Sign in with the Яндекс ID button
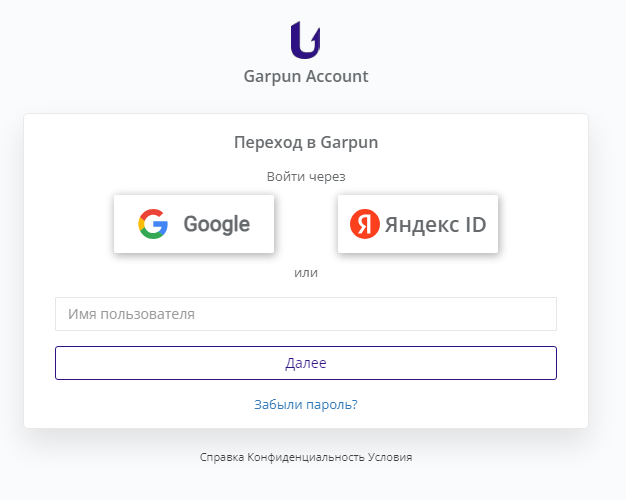Image resolution: width=626 pixels, height=500 pixels. coord(418,224)
